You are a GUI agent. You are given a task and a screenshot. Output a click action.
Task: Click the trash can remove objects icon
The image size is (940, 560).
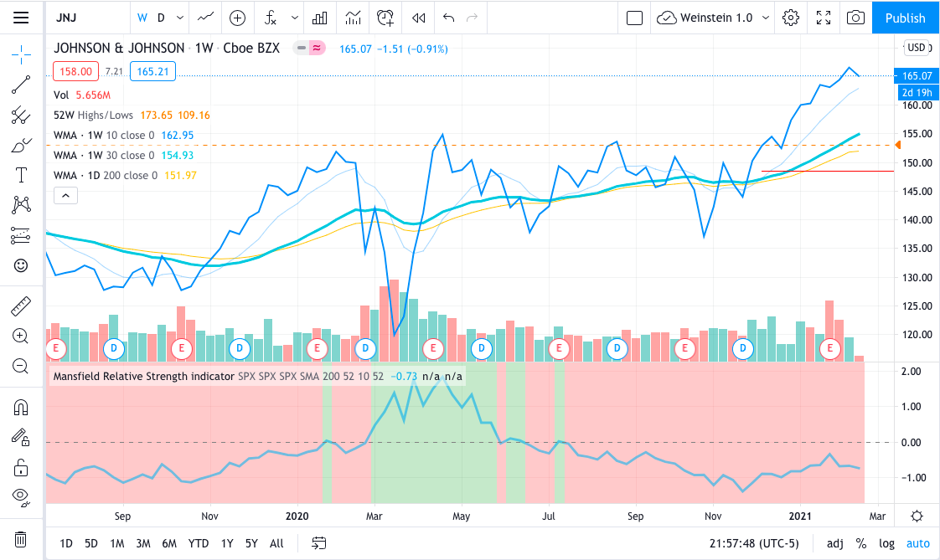tap(21, 538)
